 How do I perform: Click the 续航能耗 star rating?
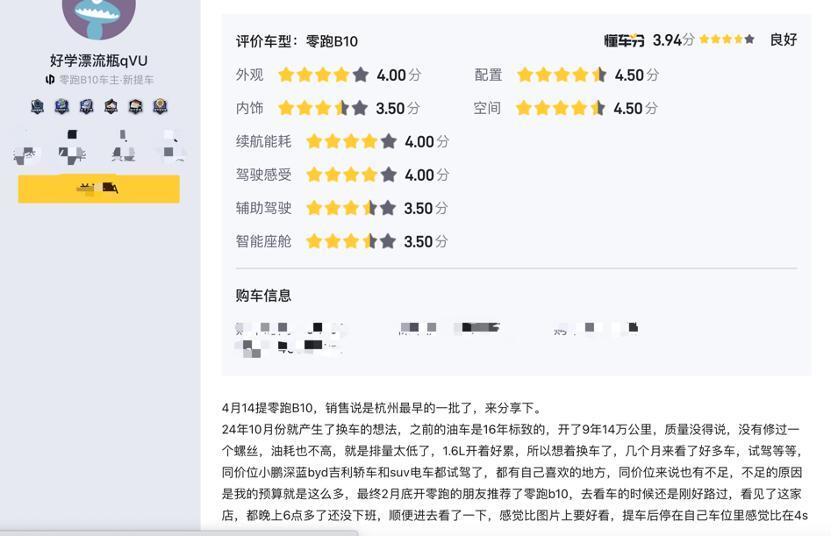point(351,142)
